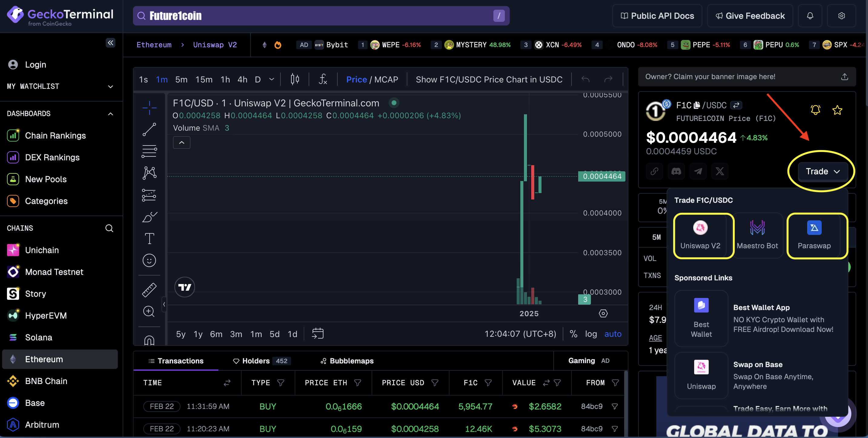This screenshot has width=868, height=438.
Task: Click the candlestick chart style icon
Action: (x=295, y=79)
